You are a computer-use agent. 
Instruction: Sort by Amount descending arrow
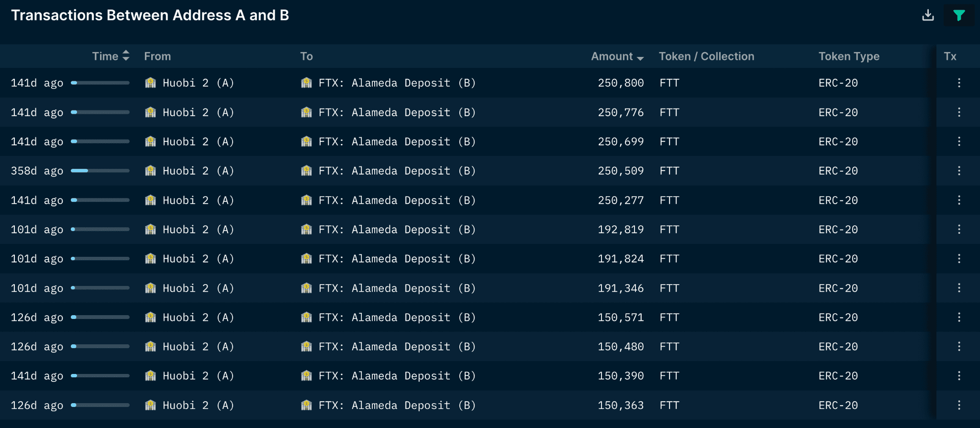(640, 58)
